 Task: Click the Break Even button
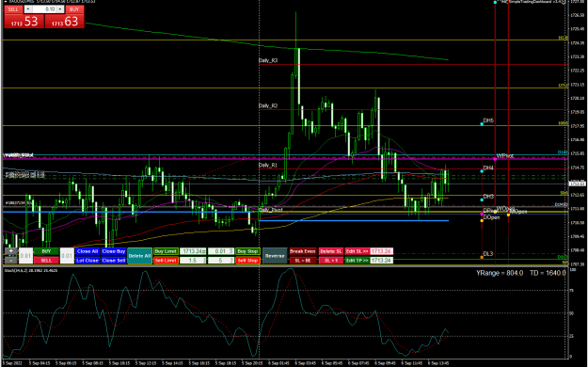(303, 251)
